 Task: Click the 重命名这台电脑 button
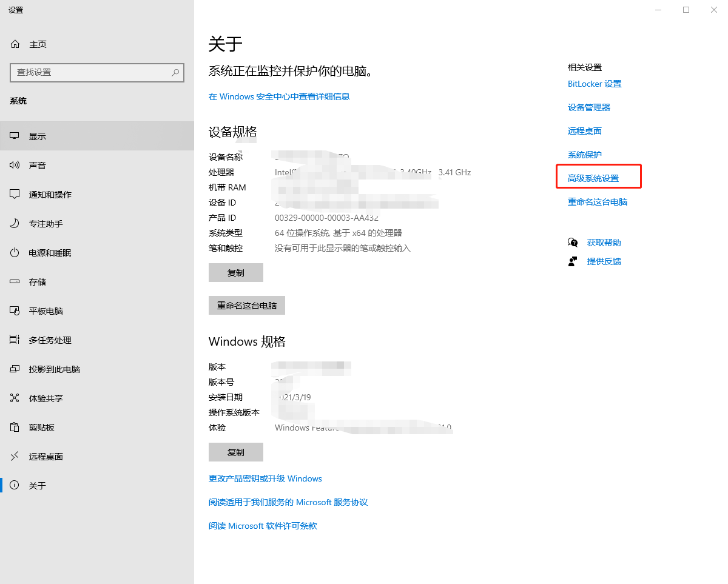tap(246, 305)
